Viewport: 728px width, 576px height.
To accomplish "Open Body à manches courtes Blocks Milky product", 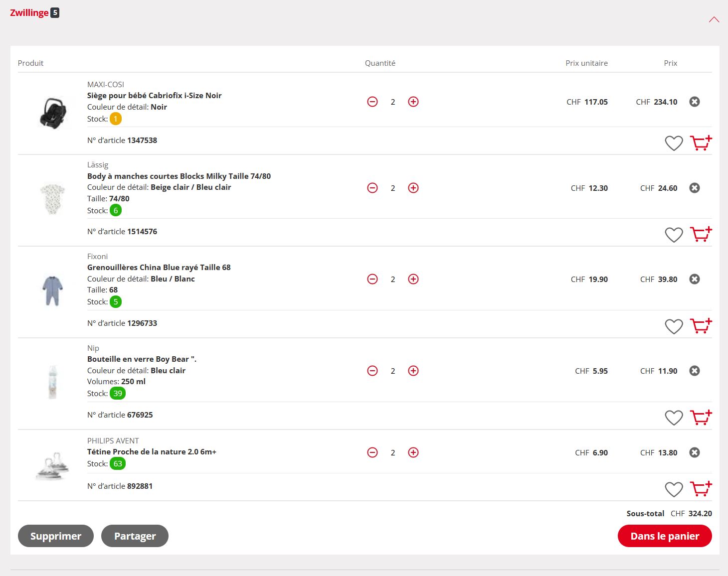I will [x=179, y=176].
